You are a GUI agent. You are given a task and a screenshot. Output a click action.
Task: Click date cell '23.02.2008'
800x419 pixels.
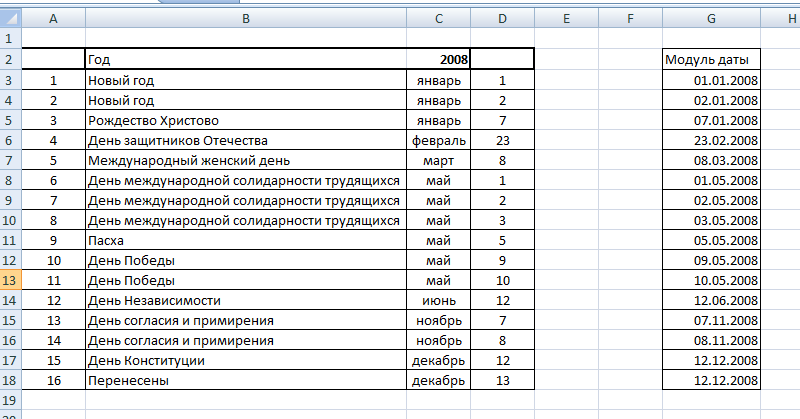coord(711,140)
